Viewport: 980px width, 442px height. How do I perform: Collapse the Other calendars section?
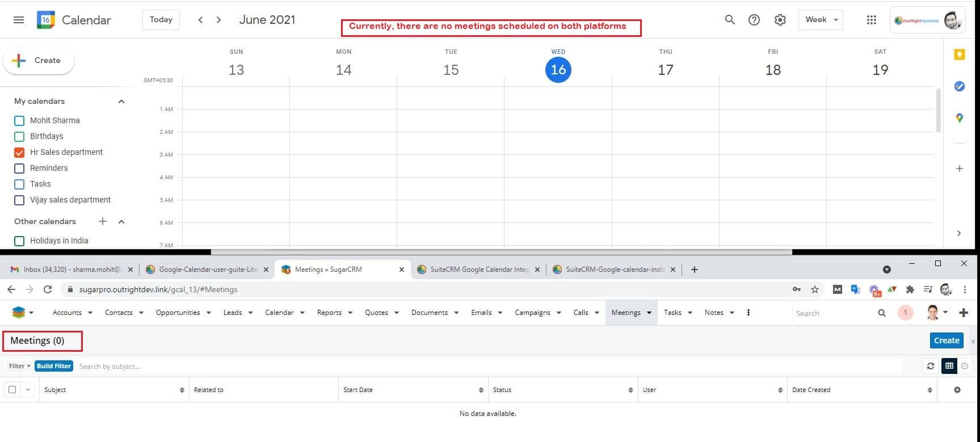[121, 221]
